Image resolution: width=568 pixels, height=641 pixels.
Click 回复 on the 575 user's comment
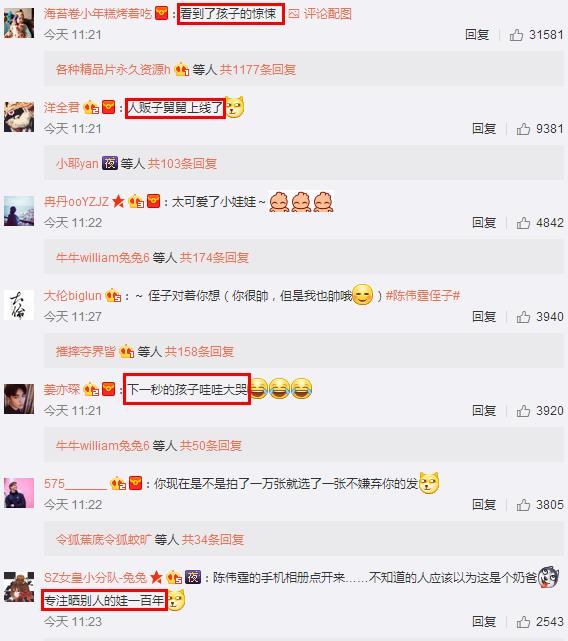[484, 505]
